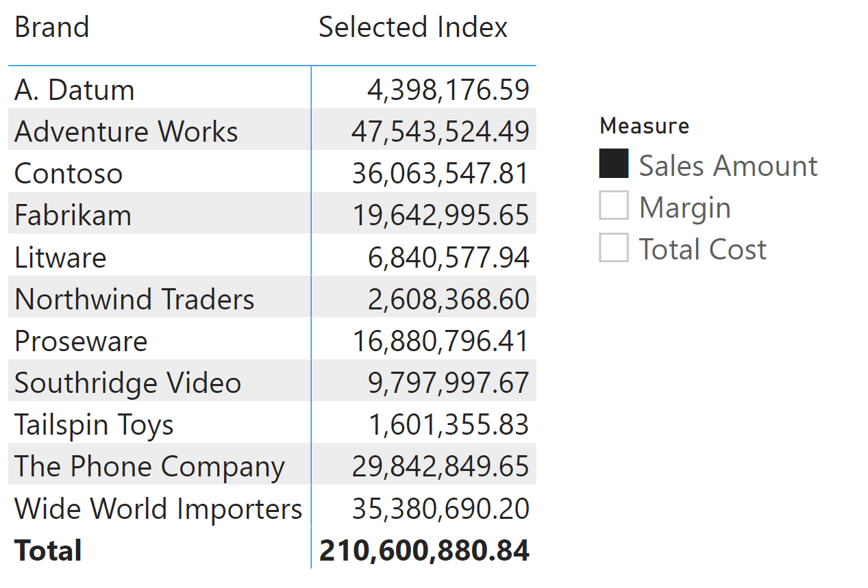Check the Sales Amount slicer box
Screen dimensions: 868x588
(x=613, y=164)
